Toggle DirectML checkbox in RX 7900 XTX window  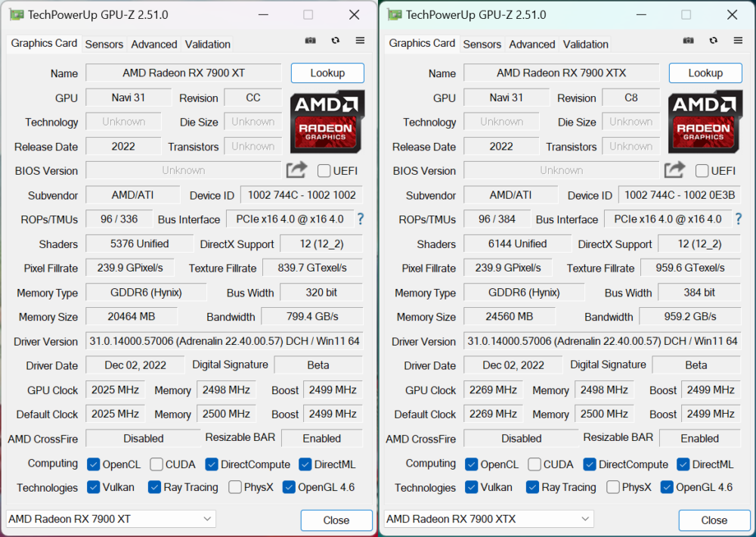coord(683,464)
